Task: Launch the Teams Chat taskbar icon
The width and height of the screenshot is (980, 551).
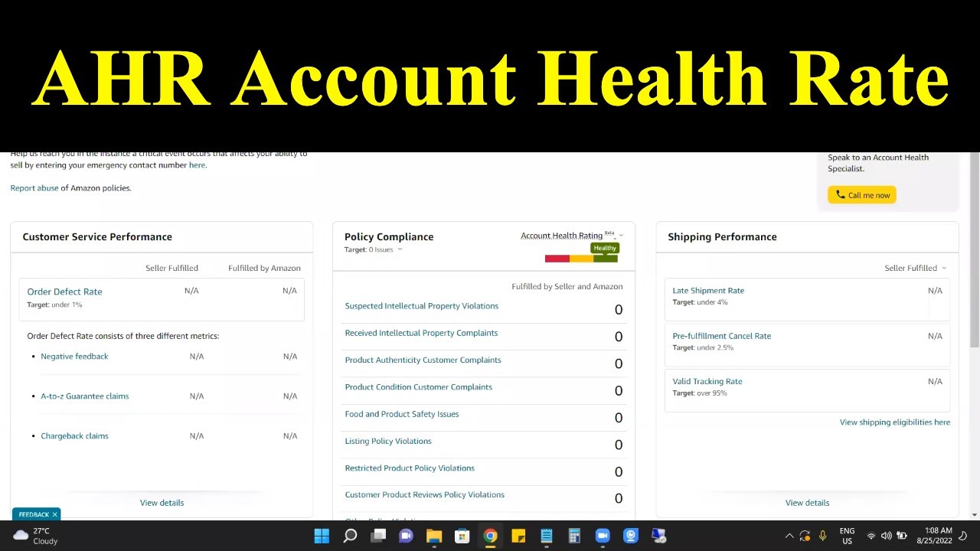Action: (x=406, y=536)
